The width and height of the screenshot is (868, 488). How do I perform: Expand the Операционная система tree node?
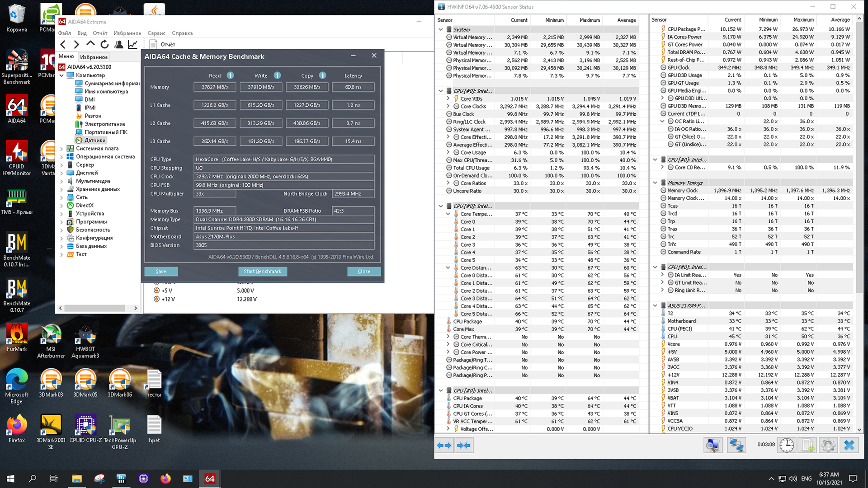[x=62, y=157]
